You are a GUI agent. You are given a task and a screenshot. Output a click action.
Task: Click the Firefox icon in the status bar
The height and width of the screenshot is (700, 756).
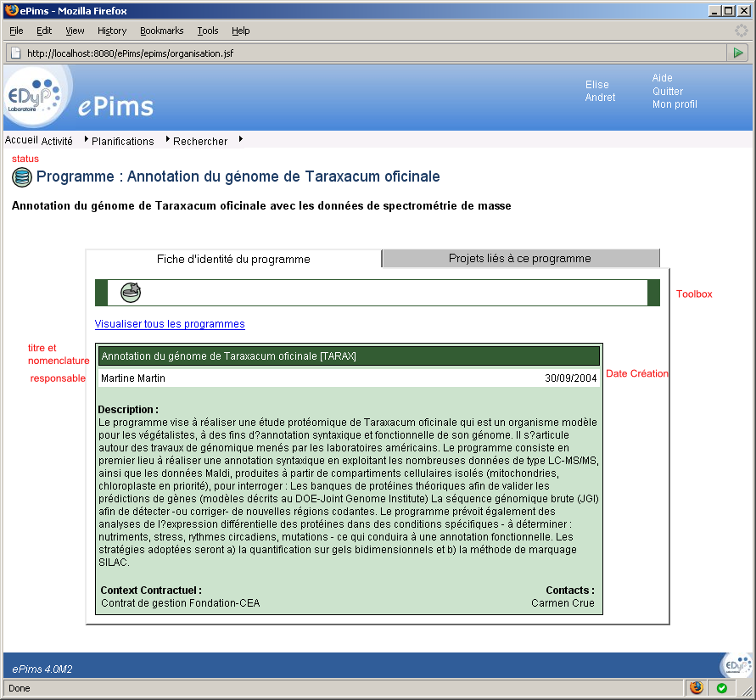697,688
